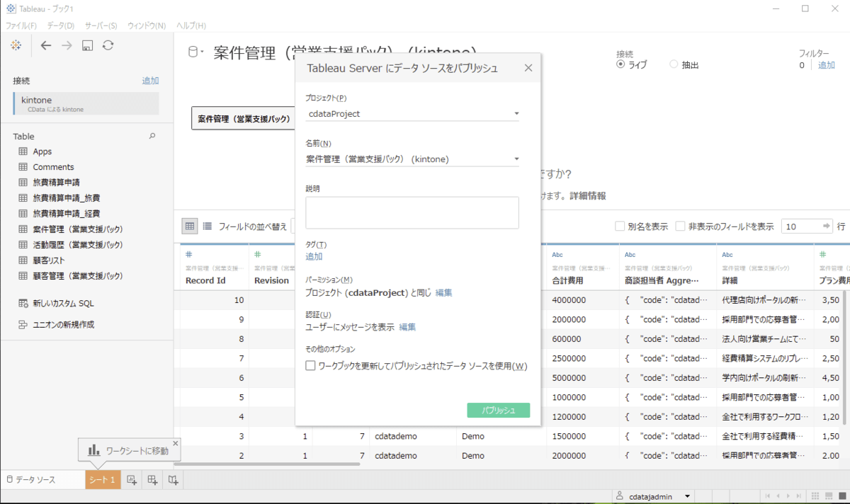
Task: Click 編集 link for パーミッション
Action: coord(444,292)
